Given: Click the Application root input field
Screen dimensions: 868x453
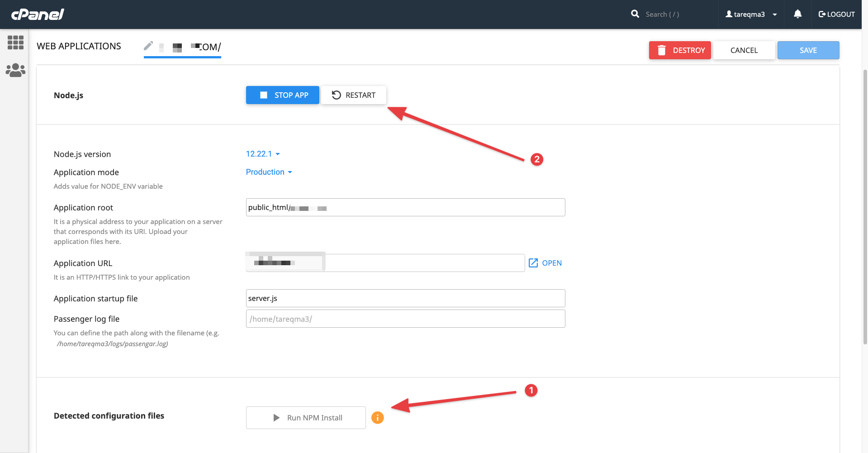Looking at the screenshot, I should point(406,207).
